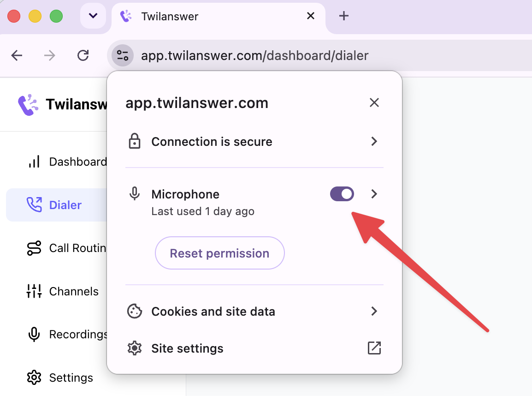Click the Channels sliders icon
The image size is (532, 396).
pos(34,291)
